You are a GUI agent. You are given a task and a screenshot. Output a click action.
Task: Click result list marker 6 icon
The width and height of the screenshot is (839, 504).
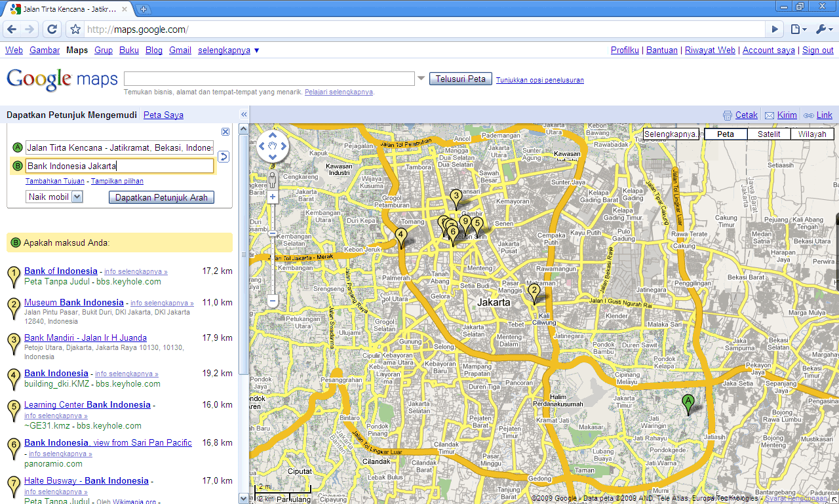14,449
